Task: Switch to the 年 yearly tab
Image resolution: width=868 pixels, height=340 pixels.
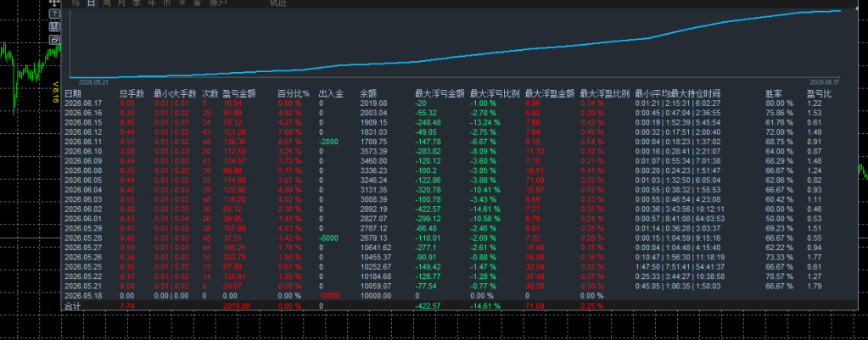Action: [x=152, y=3]
